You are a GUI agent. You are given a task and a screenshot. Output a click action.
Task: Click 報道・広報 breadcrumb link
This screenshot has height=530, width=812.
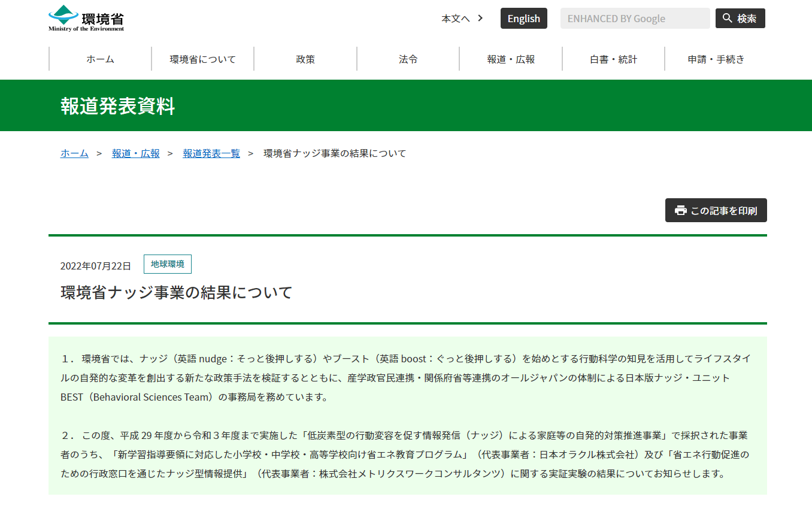pos(136,153)
